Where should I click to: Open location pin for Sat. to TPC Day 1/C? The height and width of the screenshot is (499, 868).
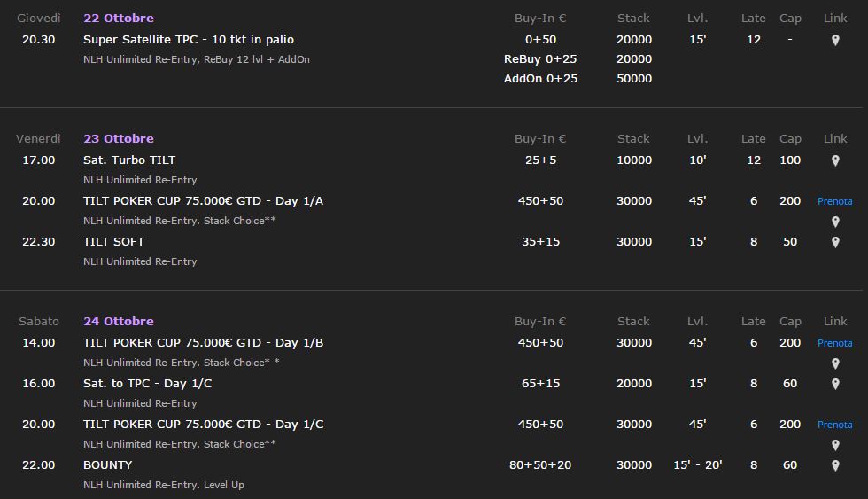click(835, 384)
